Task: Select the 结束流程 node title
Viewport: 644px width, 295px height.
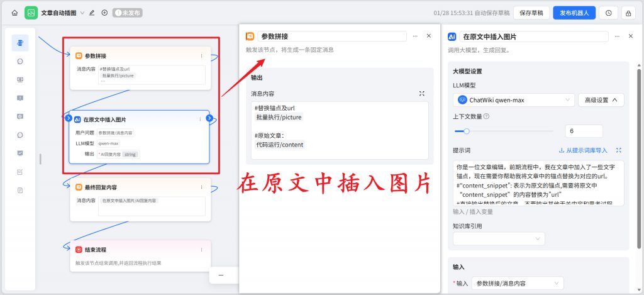Action: point(96,249)
